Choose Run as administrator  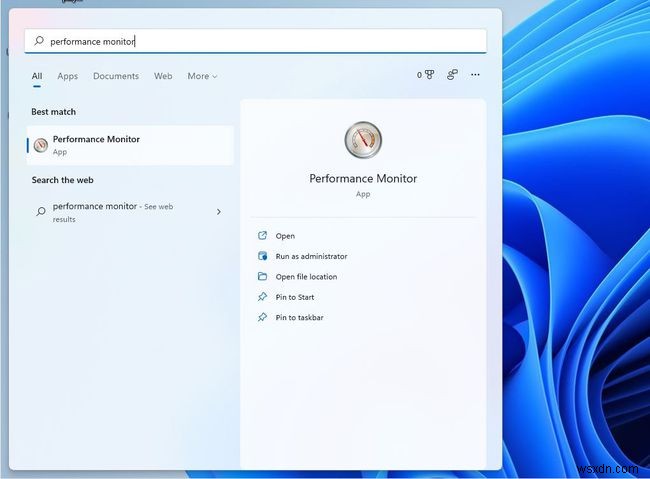pyautogui.click(x=311, y=256)
